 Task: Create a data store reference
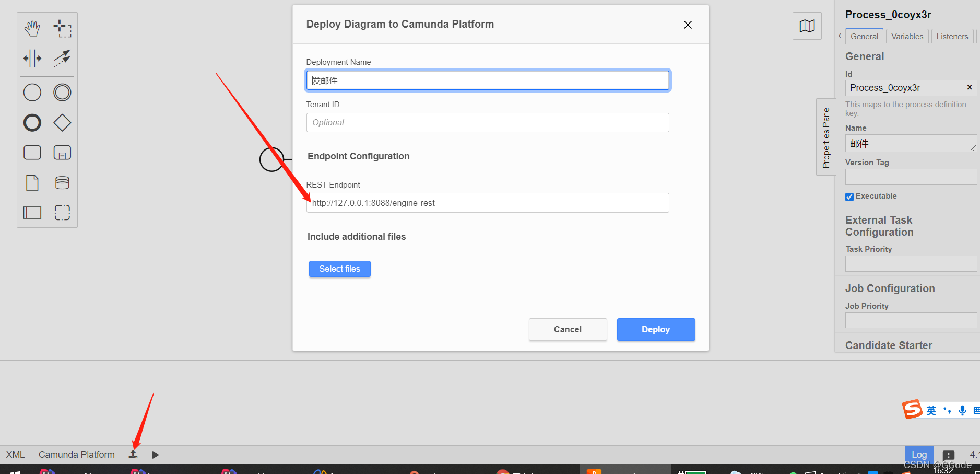click(x=62, y=183)
